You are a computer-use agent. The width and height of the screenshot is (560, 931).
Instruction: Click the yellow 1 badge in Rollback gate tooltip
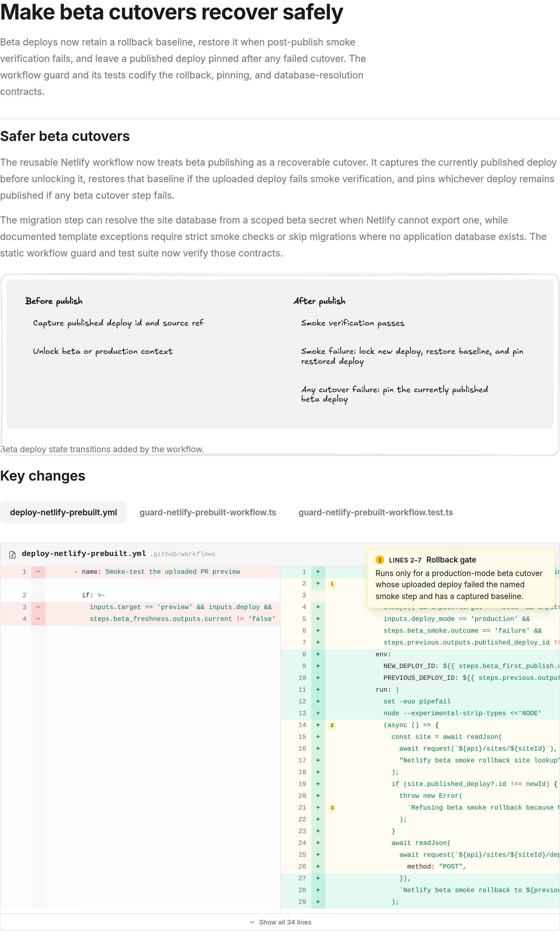click(380, 560)
